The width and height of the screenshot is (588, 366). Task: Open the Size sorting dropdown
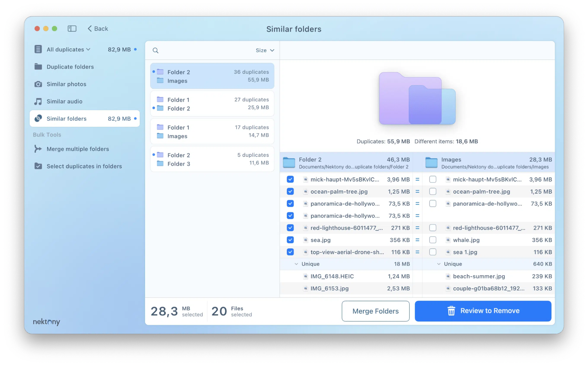click(264, 50)
